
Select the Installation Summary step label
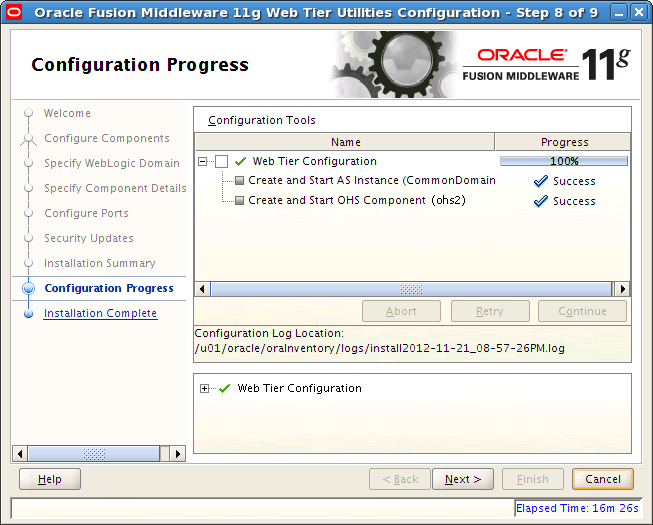[x=100, y=263]
